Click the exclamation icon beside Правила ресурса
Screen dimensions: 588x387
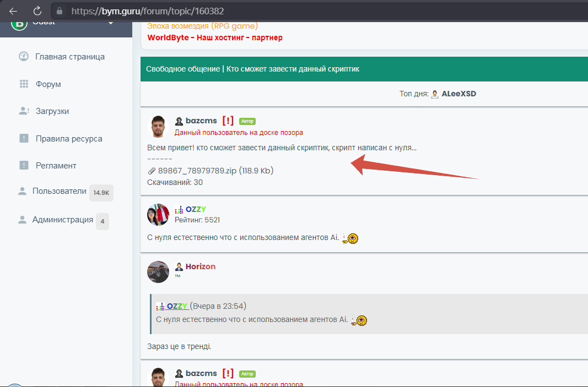tap(23, 139)
